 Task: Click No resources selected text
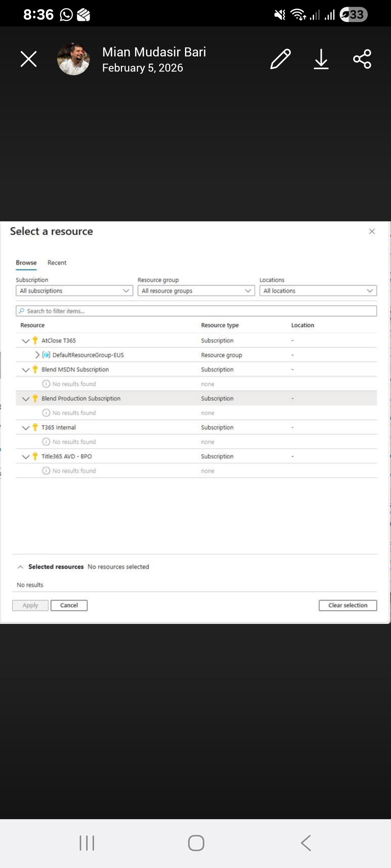coord(118,567)
